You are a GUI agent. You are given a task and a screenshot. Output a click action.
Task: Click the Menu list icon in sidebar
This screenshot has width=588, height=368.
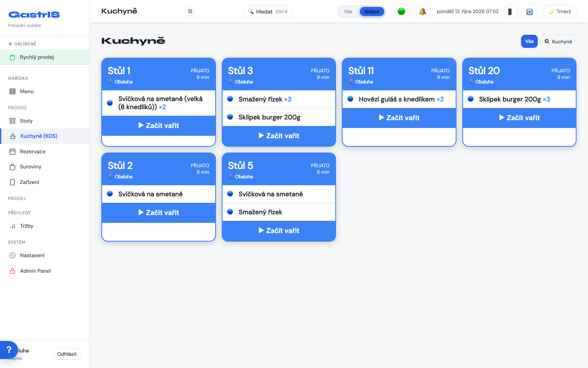[x=12, y=92]
